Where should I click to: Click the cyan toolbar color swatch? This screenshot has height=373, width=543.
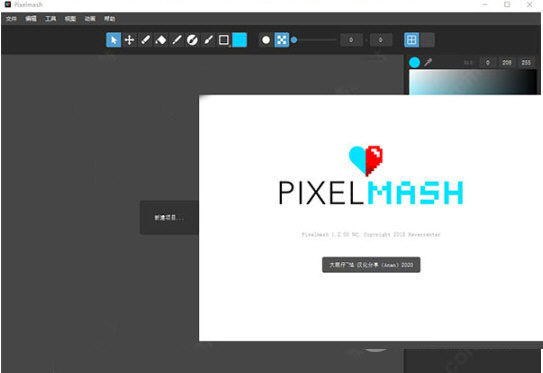pyautogui.click(x=239, y=40)
